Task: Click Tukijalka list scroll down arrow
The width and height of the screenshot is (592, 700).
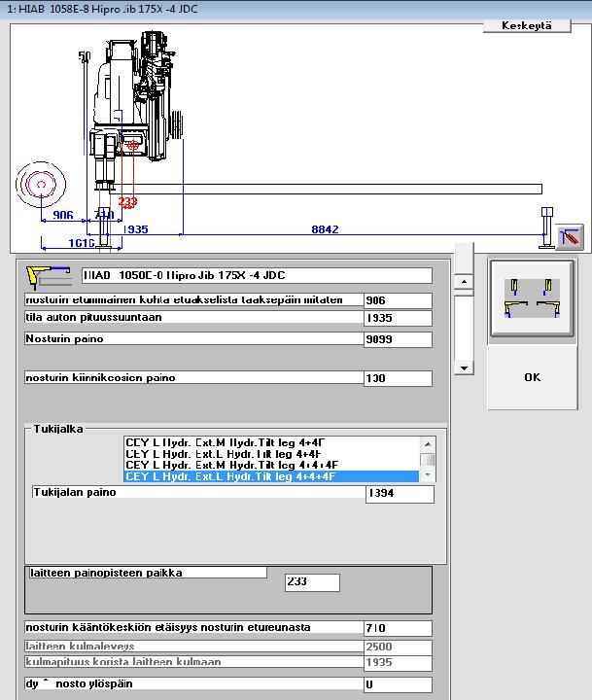Action: 428,474
